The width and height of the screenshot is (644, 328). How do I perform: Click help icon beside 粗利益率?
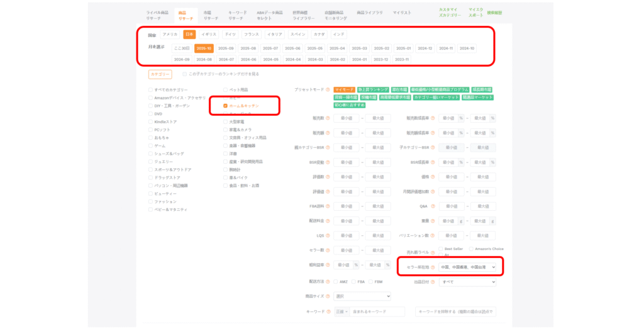[328, 265]
